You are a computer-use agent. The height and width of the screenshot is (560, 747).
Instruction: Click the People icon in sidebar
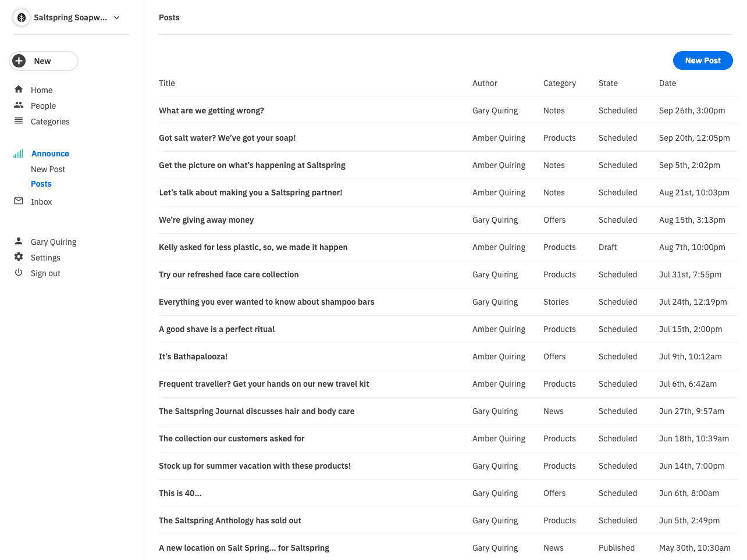(19, 105)
